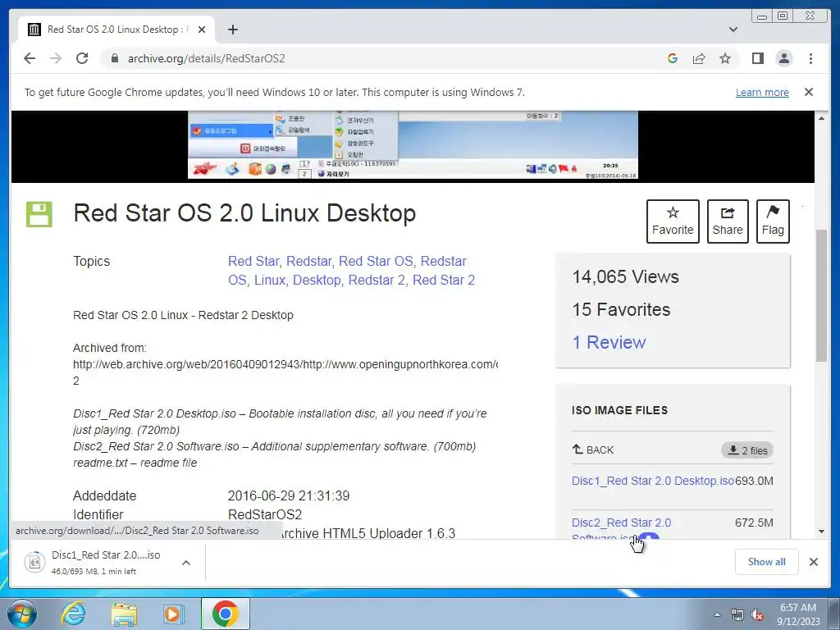The image size is (840, 630).
Task: Click the forward navigation arrow
Action: click(x=56, y=58)
